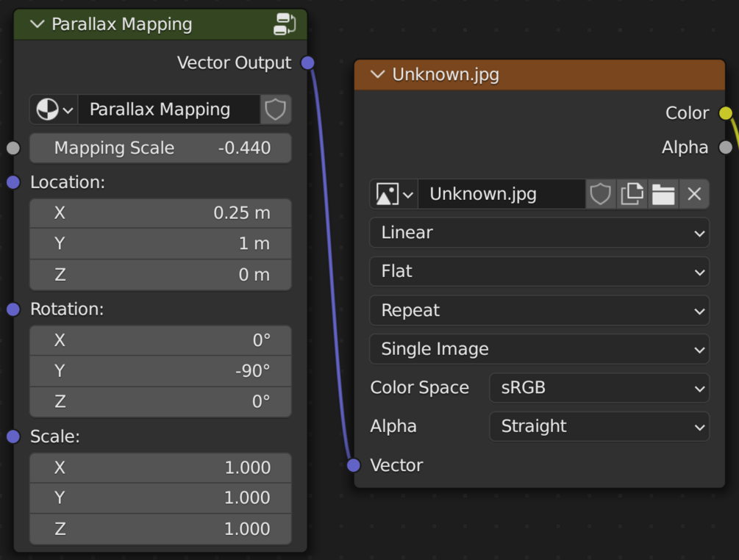
Task: Open image file with the folder icon
Action: tap(663, 194)
